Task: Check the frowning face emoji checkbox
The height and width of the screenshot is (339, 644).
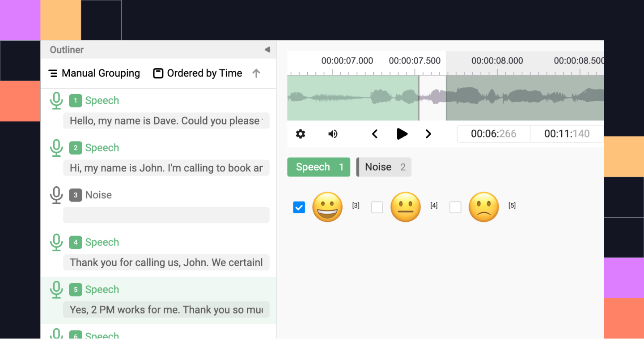Action: click(455, 207)
